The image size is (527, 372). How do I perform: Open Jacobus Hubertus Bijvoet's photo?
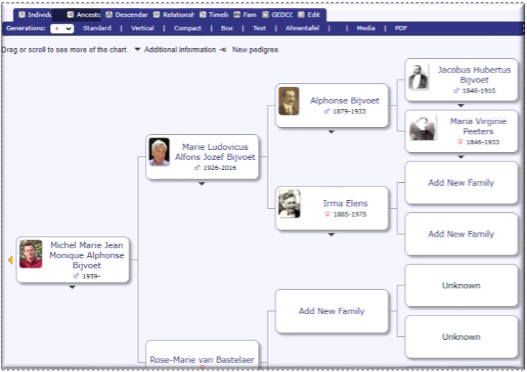click(x=418, y=77)
